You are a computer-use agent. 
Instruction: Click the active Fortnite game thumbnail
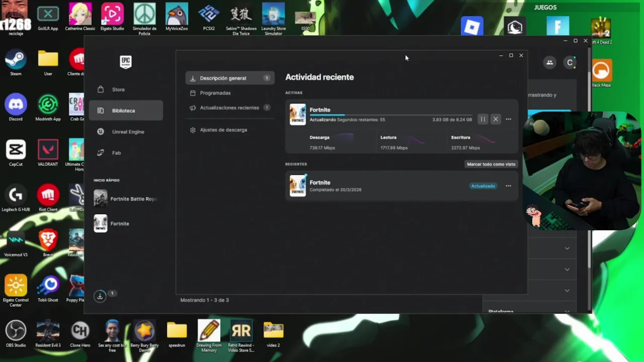pos(297,115)
